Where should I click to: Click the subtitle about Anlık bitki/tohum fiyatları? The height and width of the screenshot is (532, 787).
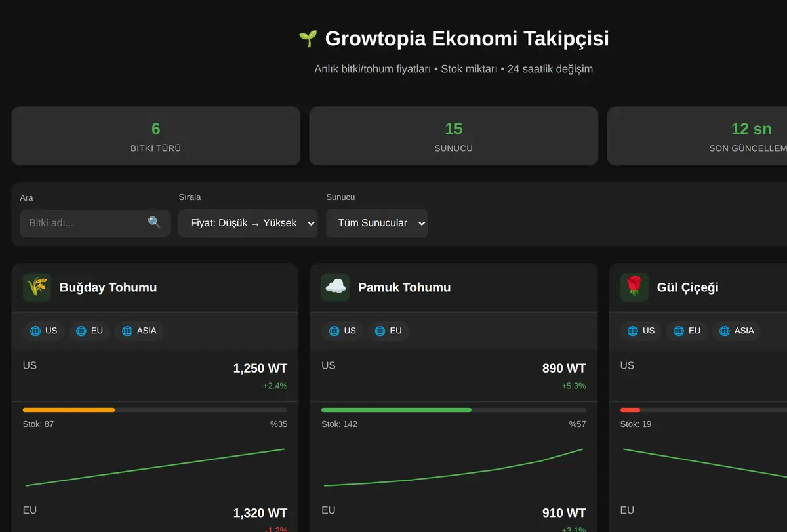(x=454, y=69)
